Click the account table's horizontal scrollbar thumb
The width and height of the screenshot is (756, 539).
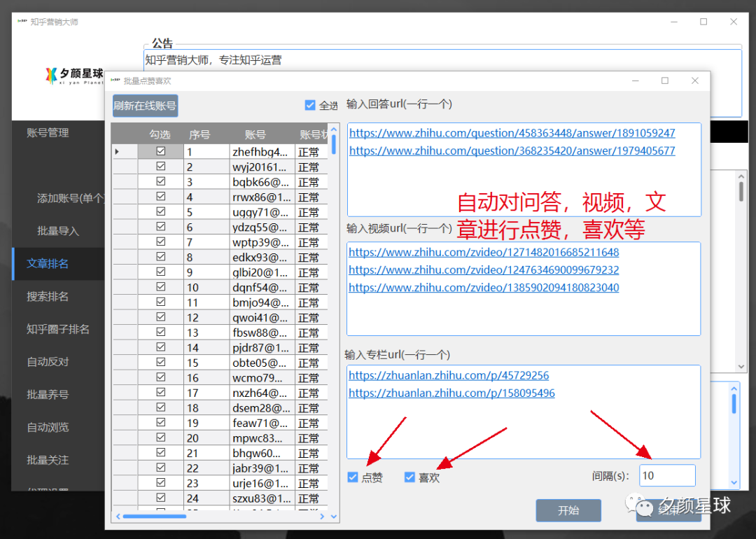click(154, 517)
